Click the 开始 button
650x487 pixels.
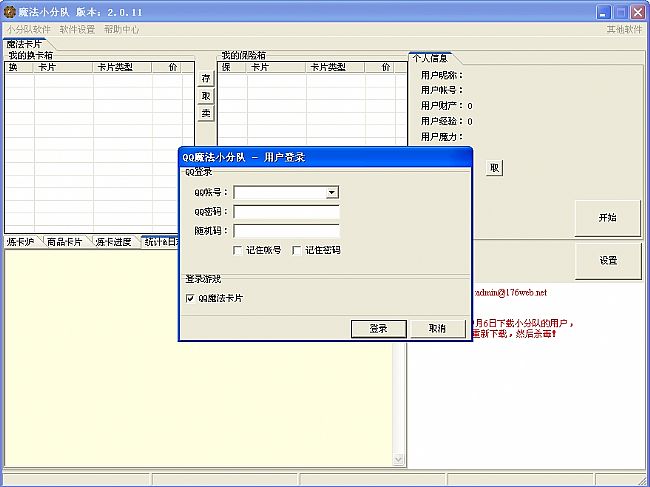[608, 218]
